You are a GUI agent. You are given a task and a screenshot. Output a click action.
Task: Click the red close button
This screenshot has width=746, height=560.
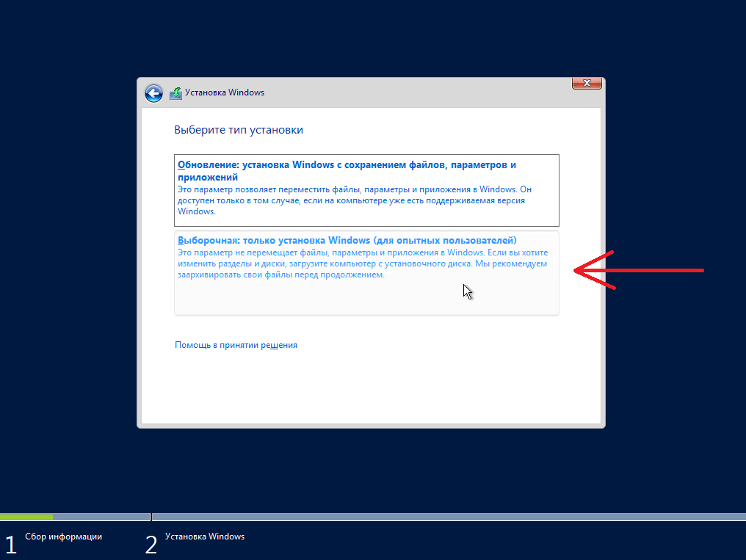tap(586, 83)
